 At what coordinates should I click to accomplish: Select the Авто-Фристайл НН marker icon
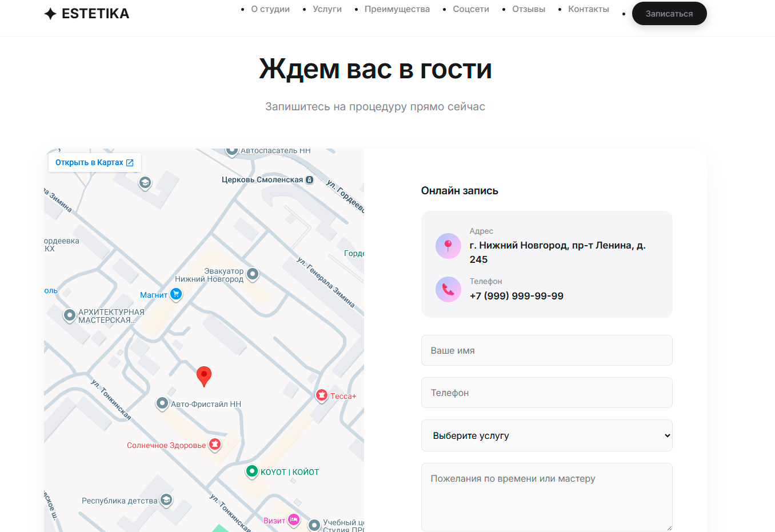point(162,403)
